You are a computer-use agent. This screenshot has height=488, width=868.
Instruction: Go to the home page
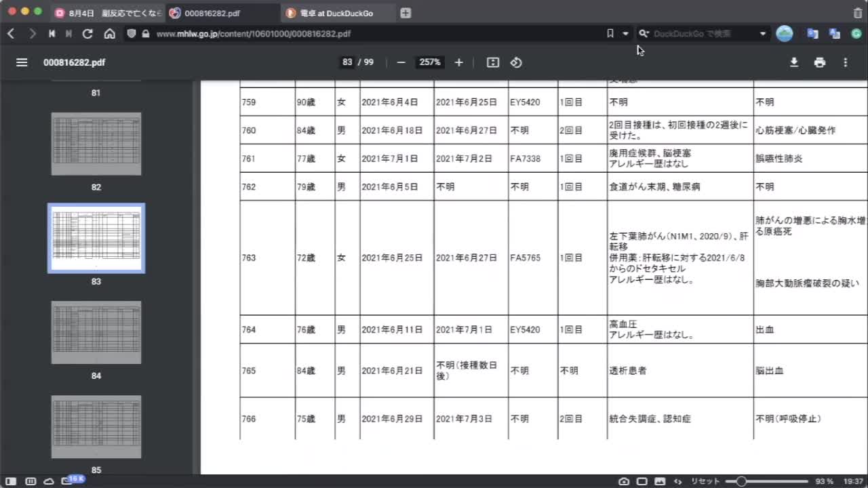tap(110, 33)
